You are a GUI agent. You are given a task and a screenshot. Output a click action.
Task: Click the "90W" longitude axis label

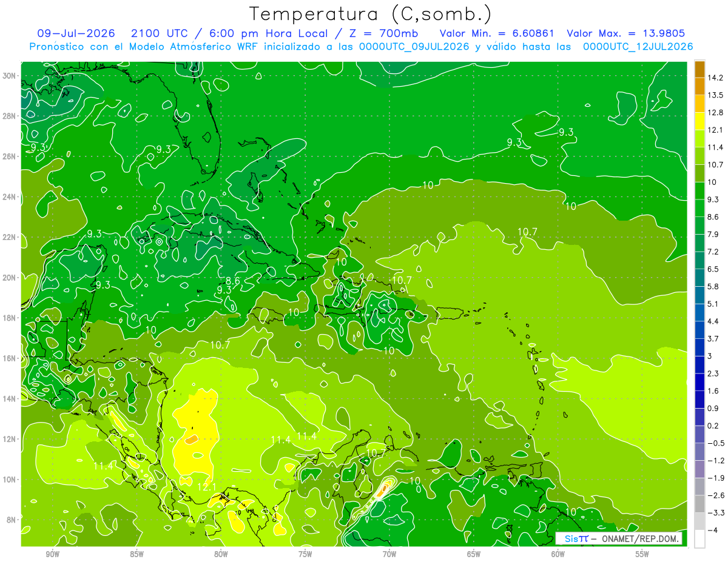52,555
